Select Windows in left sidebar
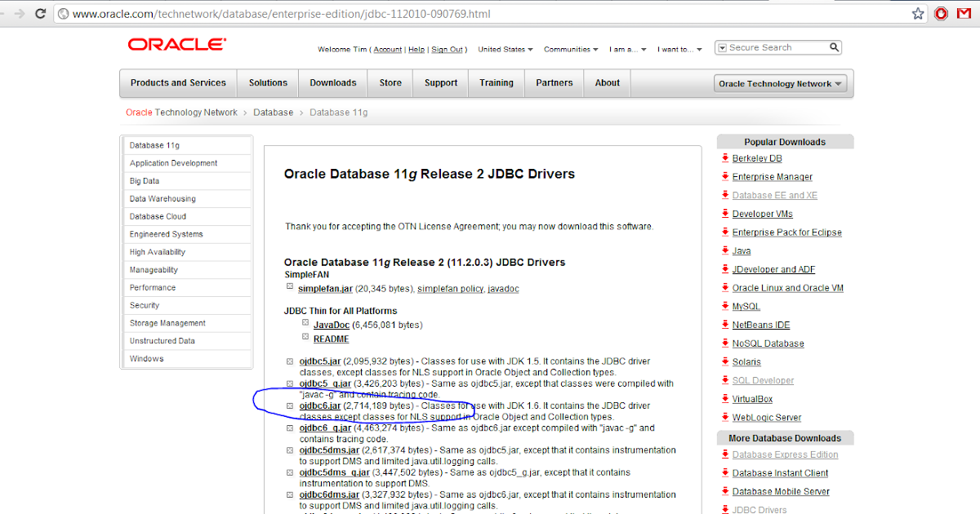Viewport: 980px width, 514px height. pyautogui.click(x=187, y=359)
